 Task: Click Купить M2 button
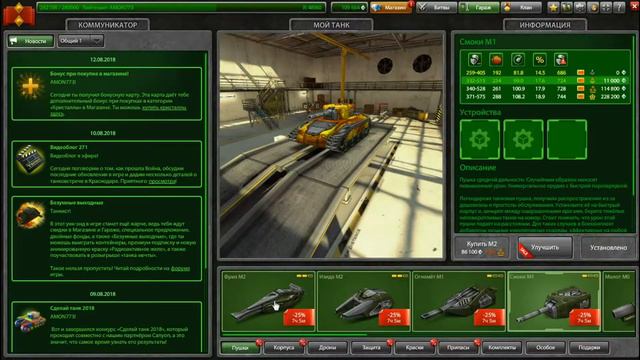(482, 247)
